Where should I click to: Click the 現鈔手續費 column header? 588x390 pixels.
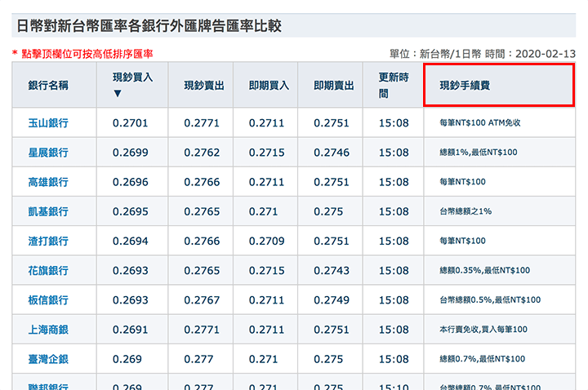(x=465, y=86)
